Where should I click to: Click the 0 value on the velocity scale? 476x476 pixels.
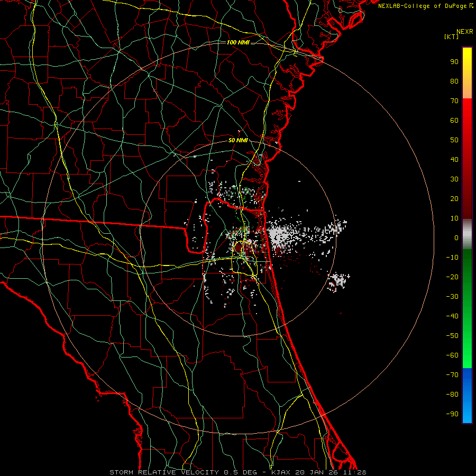click(456, 237)
